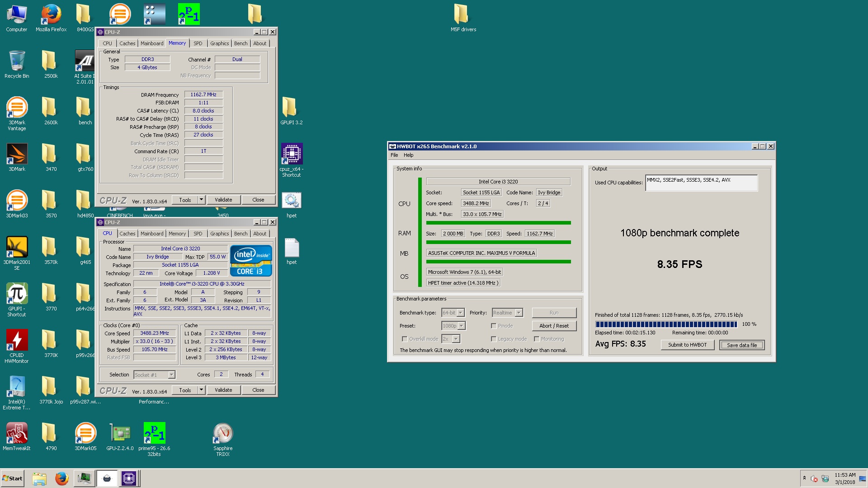Enable Overkill mode checkbox
This screenshot has width=868, height=488.
tap(405, 339)
